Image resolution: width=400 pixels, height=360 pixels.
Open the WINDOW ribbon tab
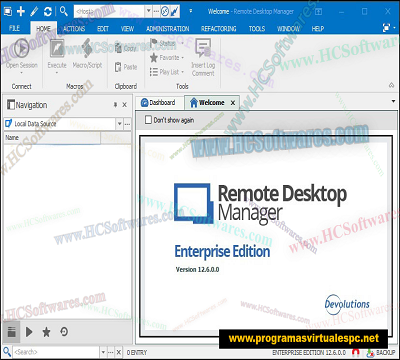288,28
